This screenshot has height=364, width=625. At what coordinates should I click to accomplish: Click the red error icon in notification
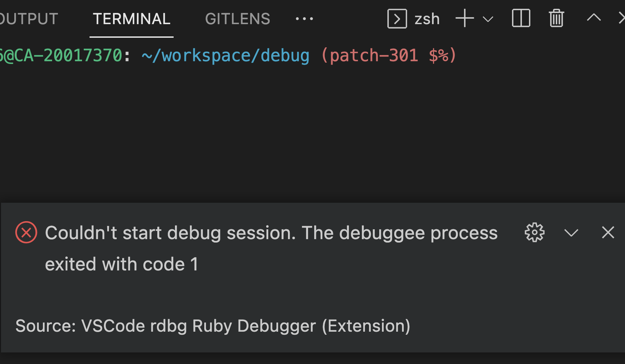tap(26, 232)
